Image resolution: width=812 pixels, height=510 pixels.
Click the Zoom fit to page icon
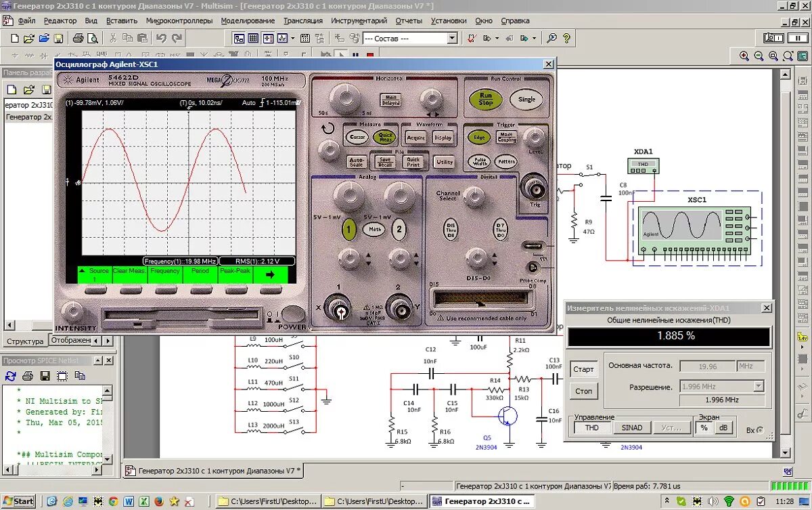click(788, 56)
